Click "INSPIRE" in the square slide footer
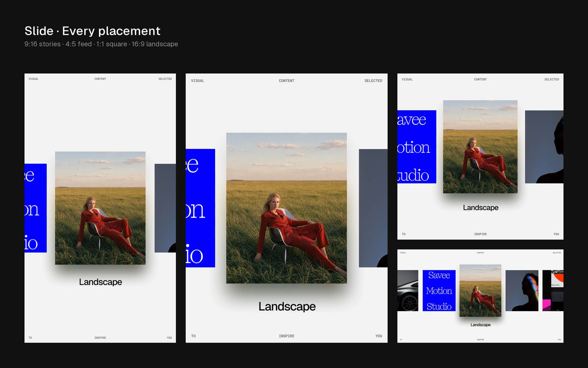Image resolution: width=588 pixels, height=368 pixels. pos(481,234)
